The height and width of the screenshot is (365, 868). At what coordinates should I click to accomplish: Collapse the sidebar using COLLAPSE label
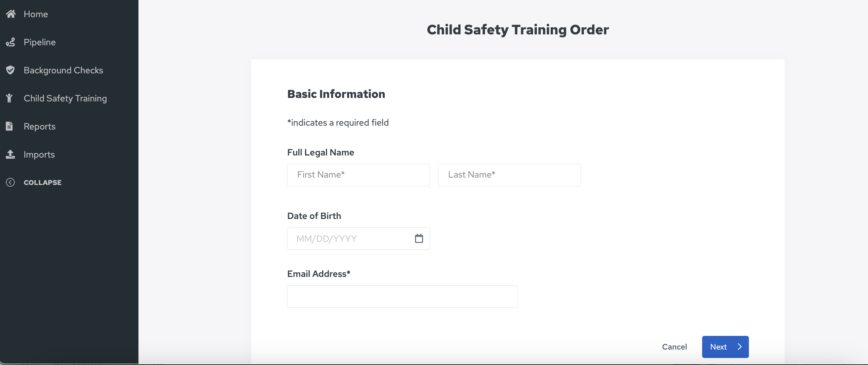pyautogui.click(x=43, y=182)
